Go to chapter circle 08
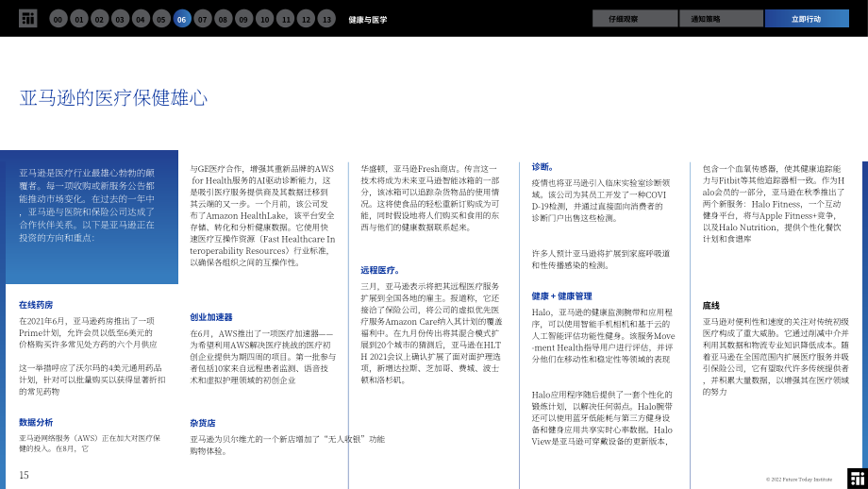This screenshot has height=489, width=868. [223, 19]
